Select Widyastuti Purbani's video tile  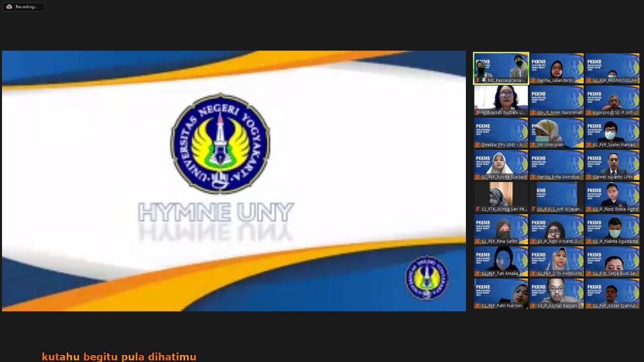501,99
